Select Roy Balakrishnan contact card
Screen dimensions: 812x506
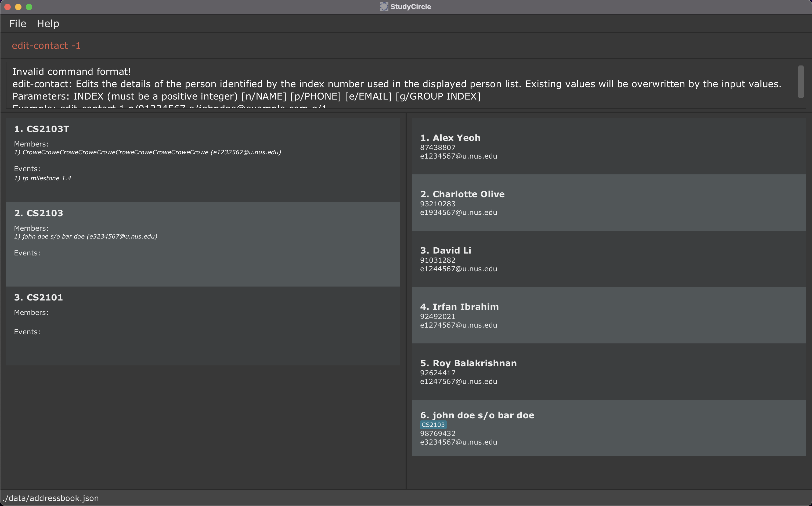click(609, 372)
